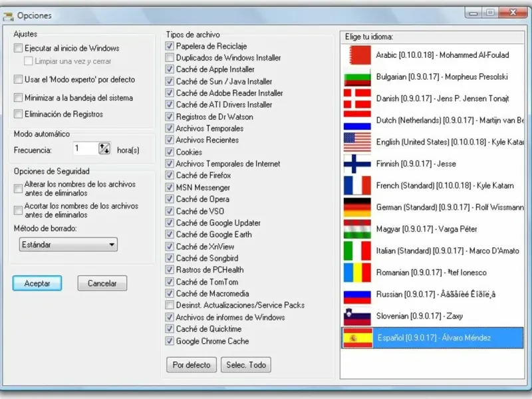Click the Bulgarian flag icon
Image resolution: width=532 pixels, height=399 pixels.
click(357, 77)
